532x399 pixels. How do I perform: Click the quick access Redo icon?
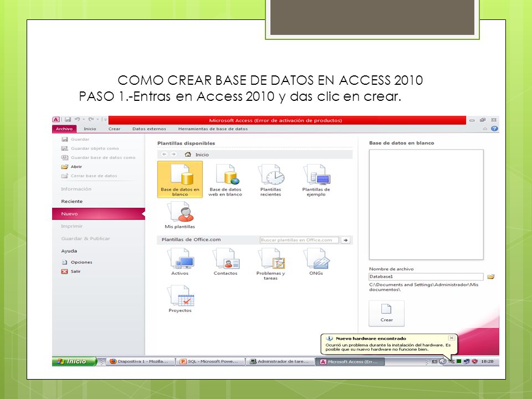pyautogui.click(x=91, y=120)
